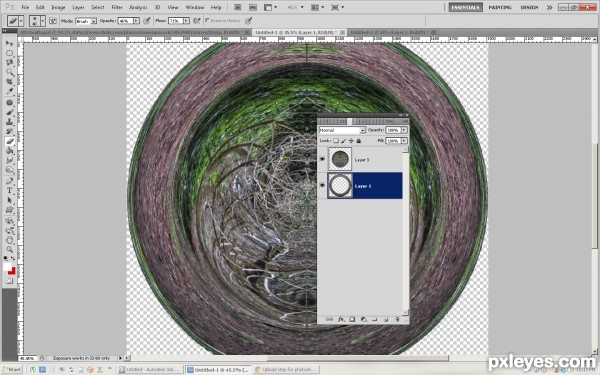Select the highlighted Eraser tool

click(x=10, y=141)
